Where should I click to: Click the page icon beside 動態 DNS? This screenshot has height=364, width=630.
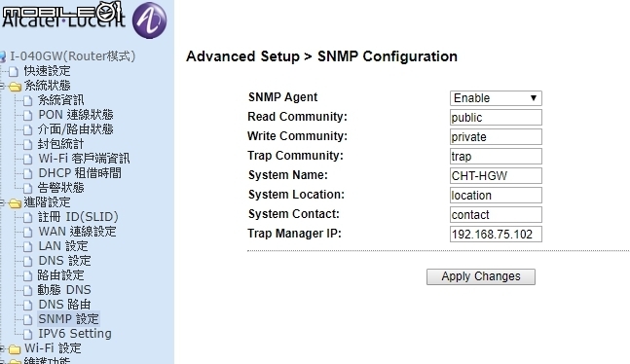pos(27,290)
